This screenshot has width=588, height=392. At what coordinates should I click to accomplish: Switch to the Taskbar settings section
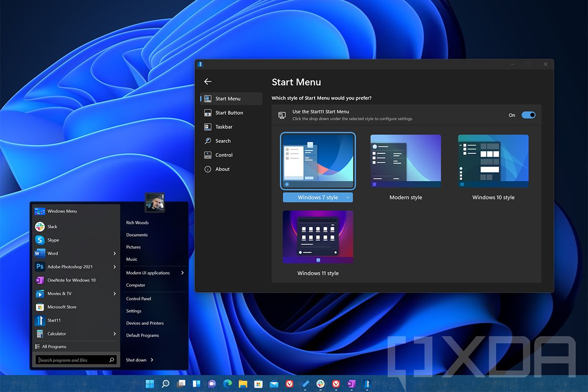click(x=224, y=127)
